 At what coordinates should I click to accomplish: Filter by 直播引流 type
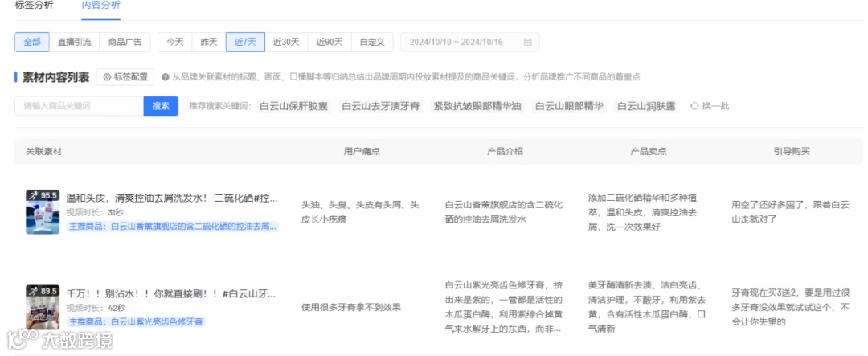[x=74, y=42]
